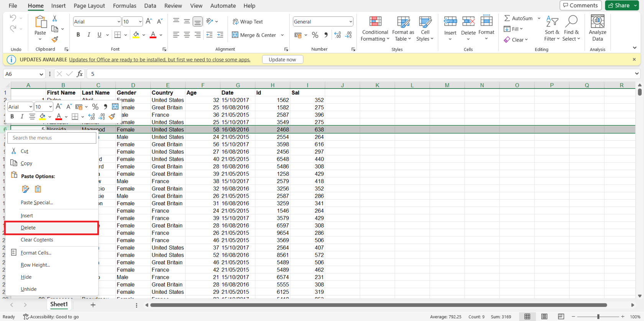Click the Orientation icon in Alignment group
The image size is (644, 321).
(x=210, y=21)
